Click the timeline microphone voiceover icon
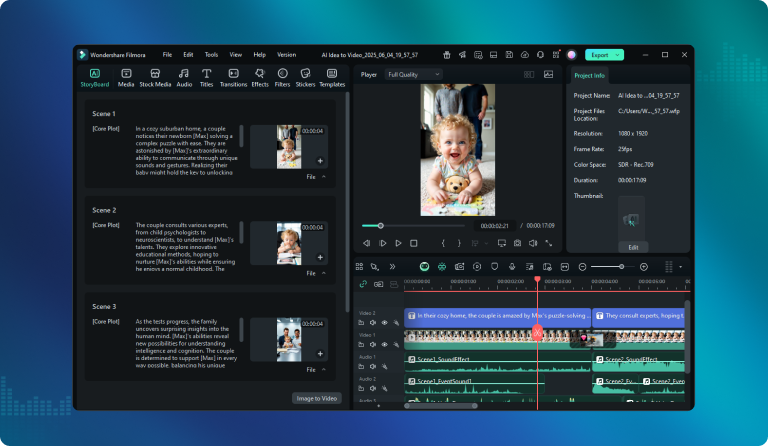Viewport: 768px width, 446px height. point(512,267)
